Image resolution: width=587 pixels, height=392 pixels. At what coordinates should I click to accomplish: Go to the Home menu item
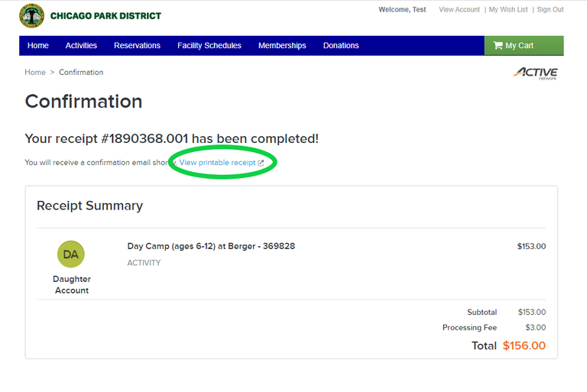pos(37,46)
